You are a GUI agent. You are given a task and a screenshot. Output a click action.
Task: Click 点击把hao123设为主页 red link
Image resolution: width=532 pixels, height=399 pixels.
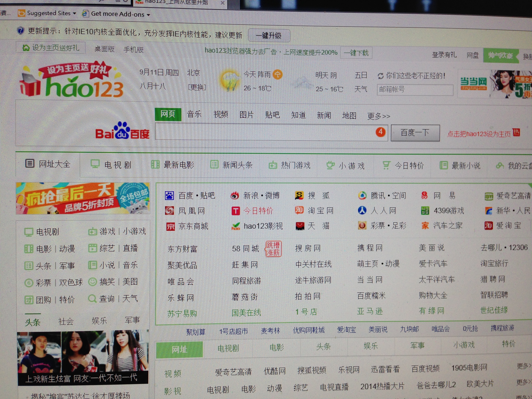pyautogui.click(x=479, y=134)
